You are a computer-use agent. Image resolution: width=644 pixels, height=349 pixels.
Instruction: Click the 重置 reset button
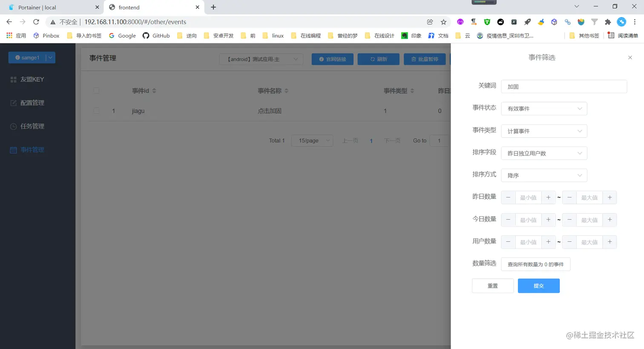pos(492,286)
